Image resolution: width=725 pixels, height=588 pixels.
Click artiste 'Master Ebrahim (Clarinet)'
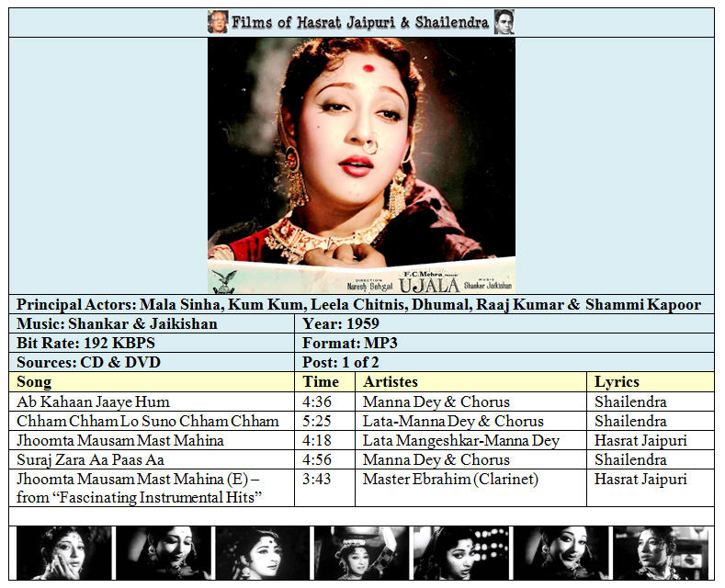(450, 479)
